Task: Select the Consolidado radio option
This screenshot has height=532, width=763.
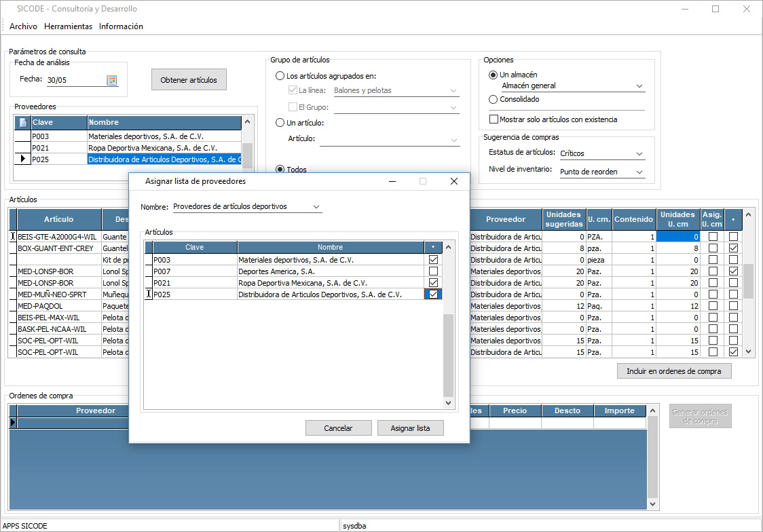Action: point(494,99)
